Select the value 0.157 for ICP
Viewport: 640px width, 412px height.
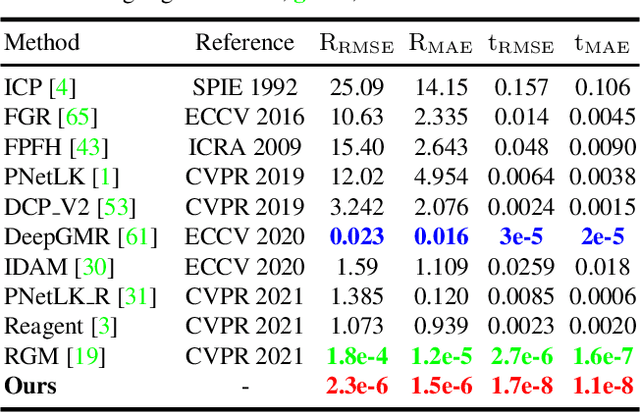click(521, 87)
